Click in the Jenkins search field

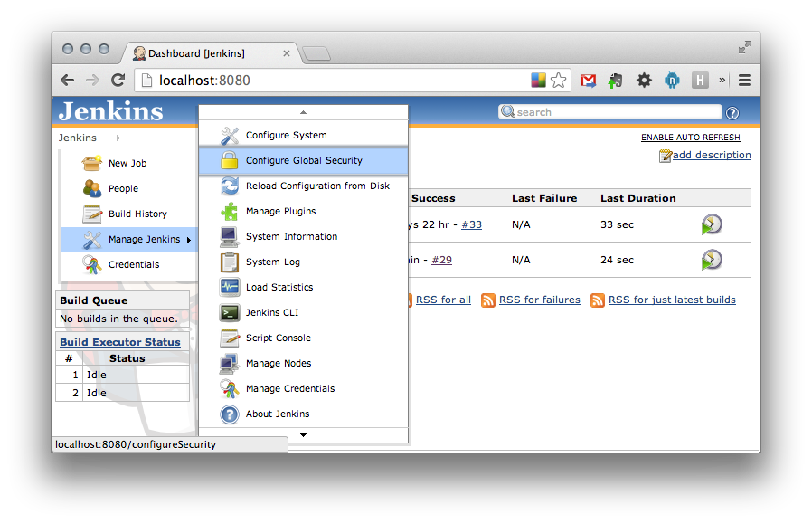[x=610, y=112]
